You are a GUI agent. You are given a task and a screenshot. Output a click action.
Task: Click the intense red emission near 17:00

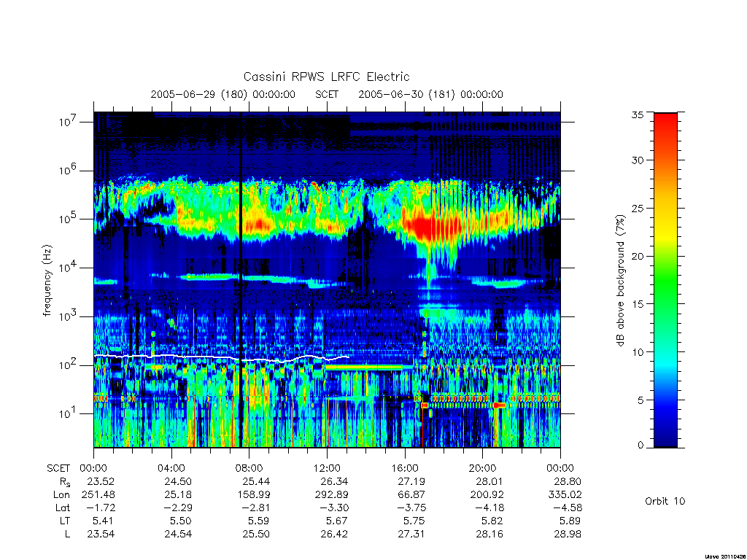pos(425,226)
